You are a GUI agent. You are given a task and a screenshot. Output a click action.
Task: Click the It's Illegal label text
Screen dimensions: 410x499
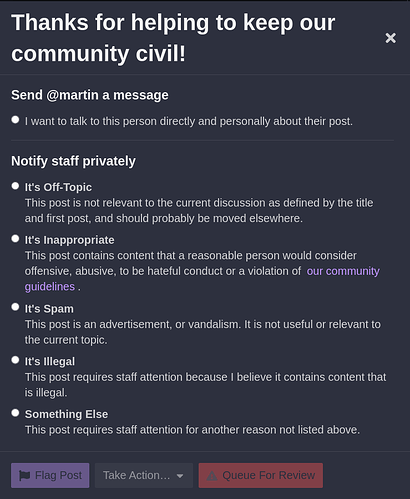click(50, 361)
